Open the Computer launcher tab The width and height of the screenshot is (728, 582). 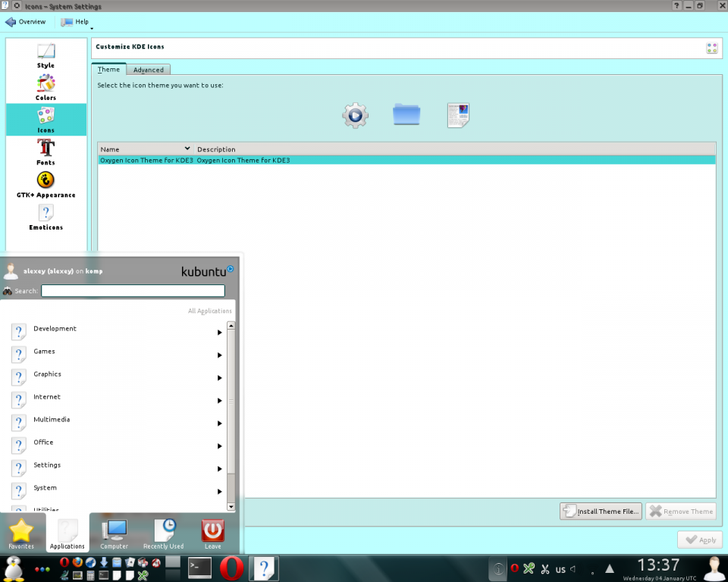114,533
